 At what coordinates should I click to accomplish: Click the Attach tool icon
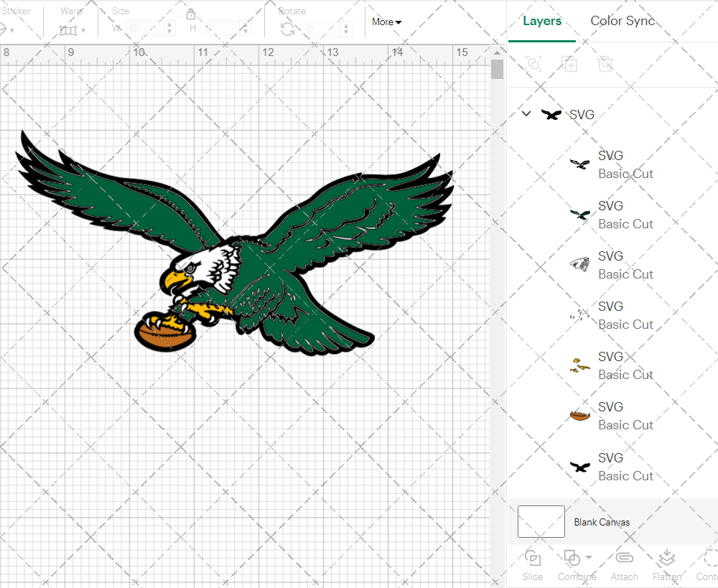[624, 558]
